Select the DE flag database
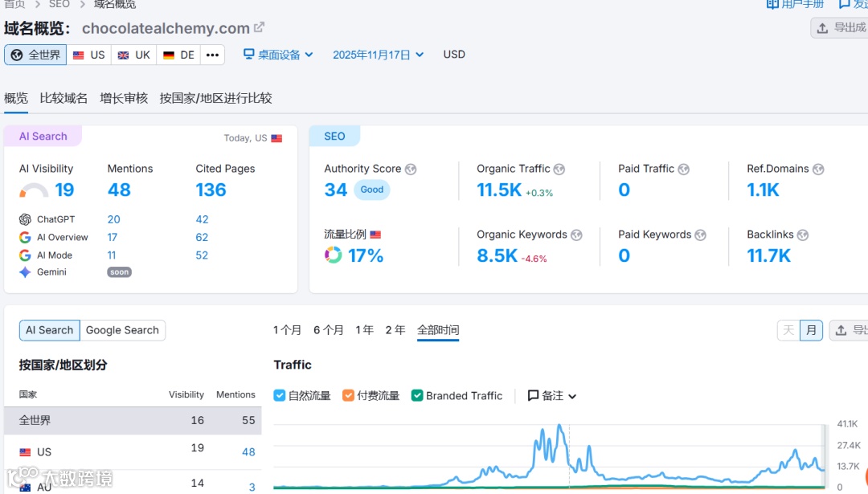The height and width of the screenshot is (494, 868). click(178, 55)
